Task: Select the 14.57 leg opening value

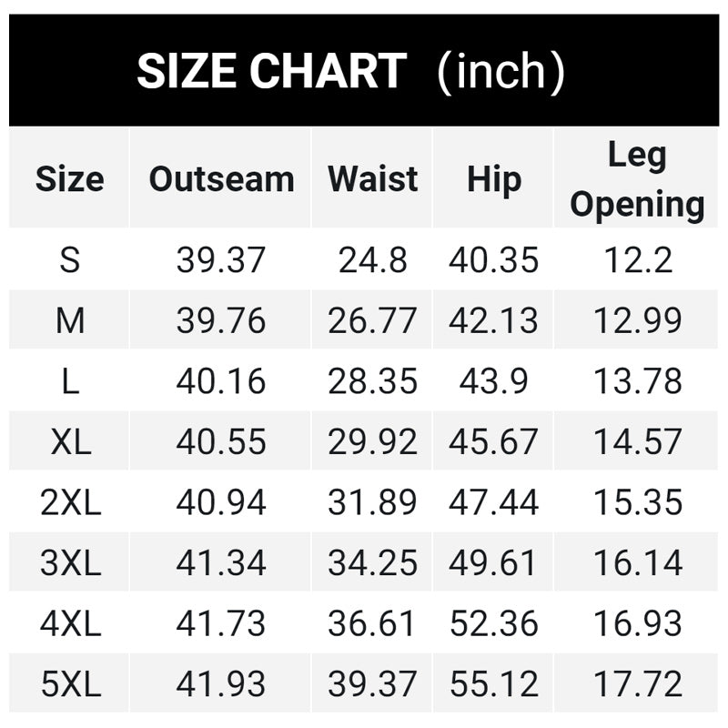Action: pyautogui.click(x=637, y=441)
